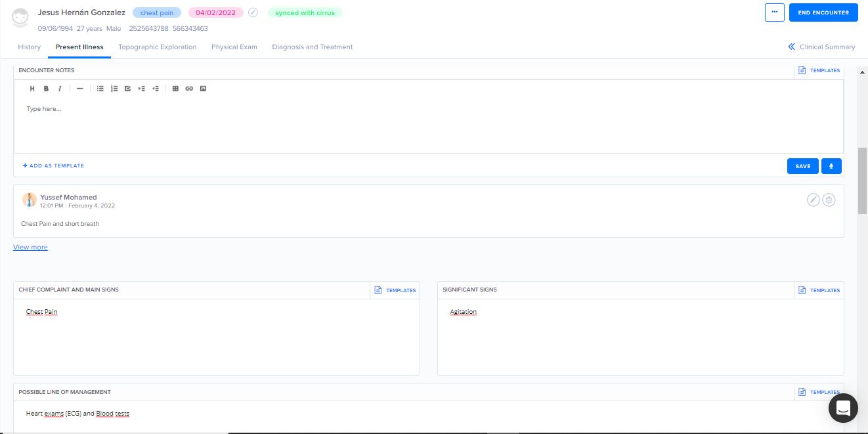This screenshot has width=868, height=434.
Task: Edit Yussef Mohamed's note with the pencil icon
Action: coord(813,200)
